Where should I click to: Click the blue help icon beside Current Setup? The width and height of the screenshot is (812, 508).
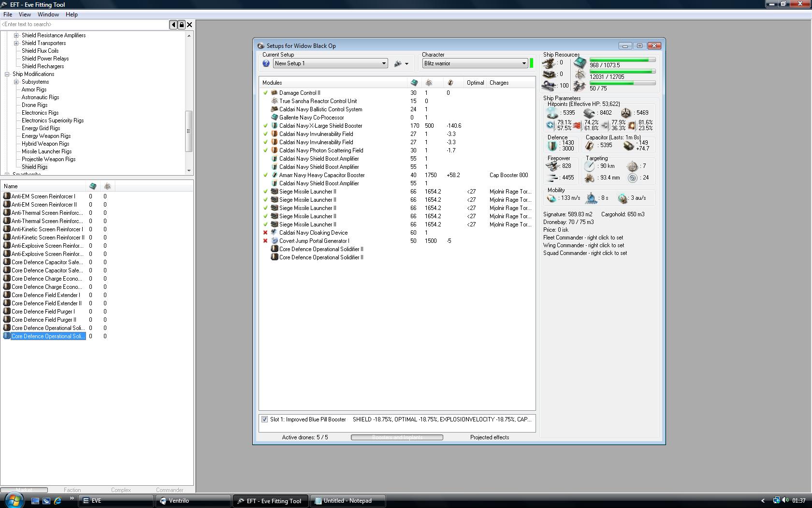266,63
